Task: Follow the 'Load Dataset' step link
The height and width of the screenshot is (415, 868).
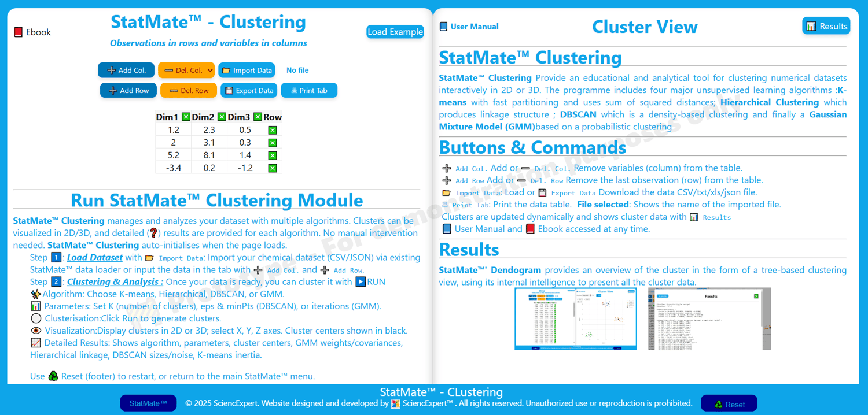Action: [x=95, y=257]
